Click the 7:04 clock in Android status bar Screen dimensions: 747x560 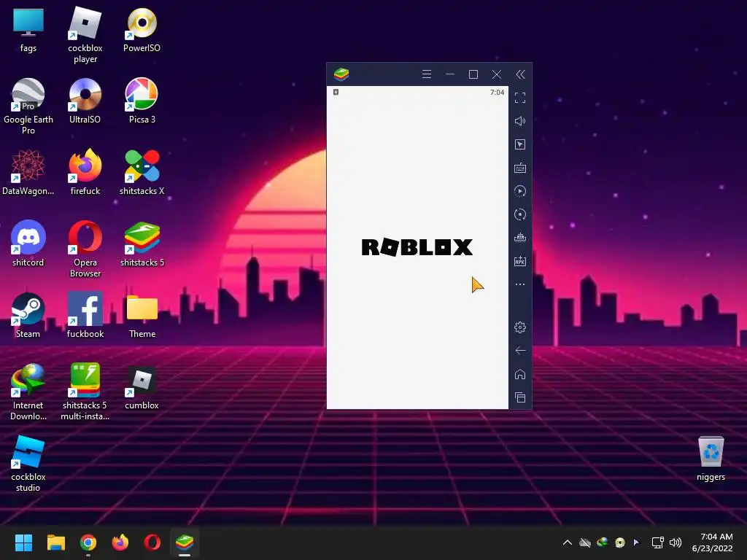pyautogui.click(x=497, y=93)
